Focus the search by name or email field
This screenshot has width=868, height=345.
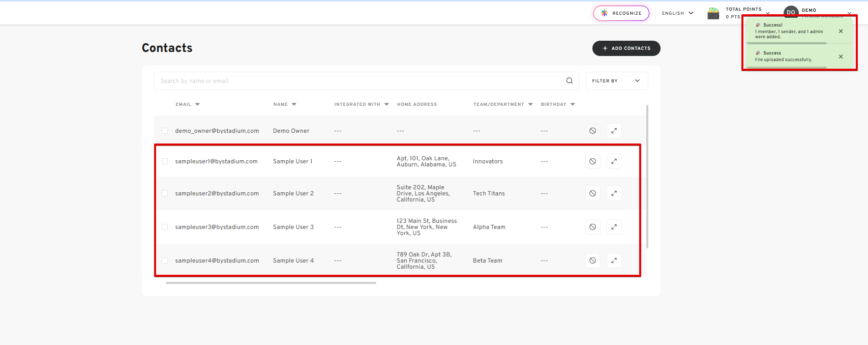coord(356,81)
